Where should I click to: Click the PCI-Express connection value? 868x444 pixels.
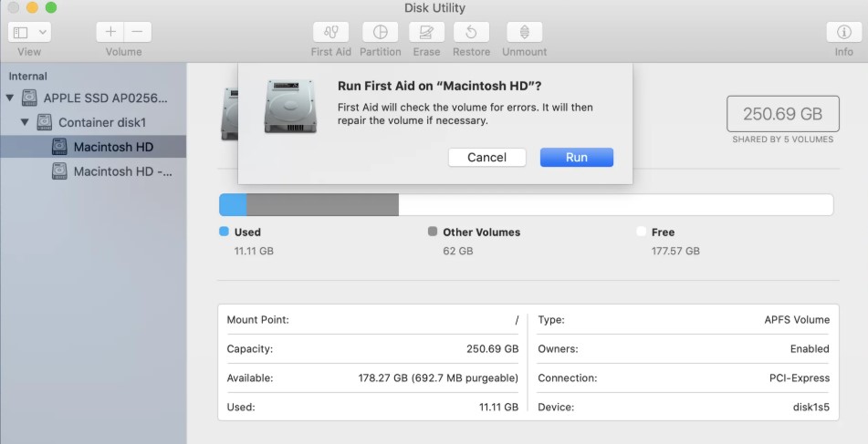click(800, 378)
